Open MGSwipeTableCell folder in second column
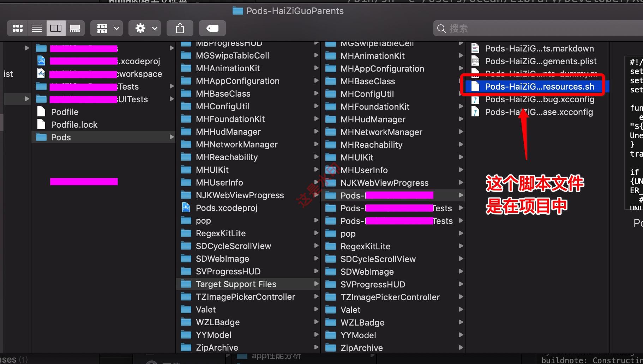Screen dimensions: 643x364 click(x=248, y=55)
